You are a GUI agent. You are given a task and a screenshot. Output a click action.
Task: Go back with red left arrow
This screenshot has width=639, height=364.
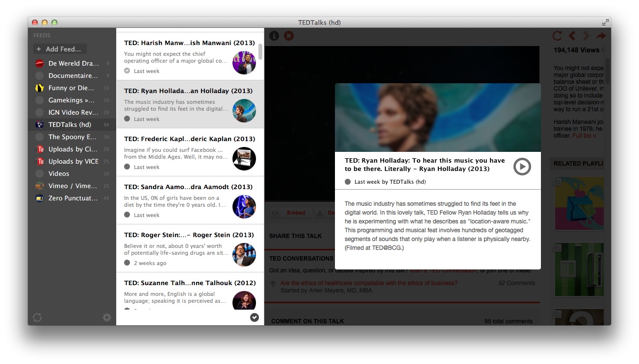572,36
